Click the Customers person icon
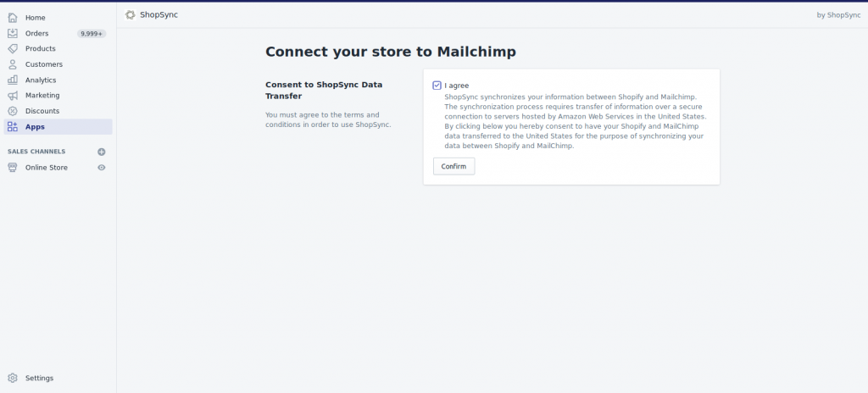This screenshot has height=393, width=868. 12,64
